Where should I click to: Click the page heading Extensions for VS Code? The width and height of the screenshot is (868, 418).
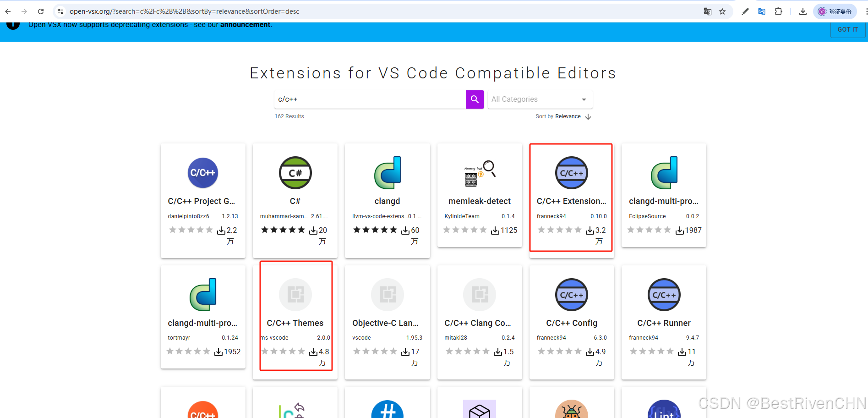(433, 73)
